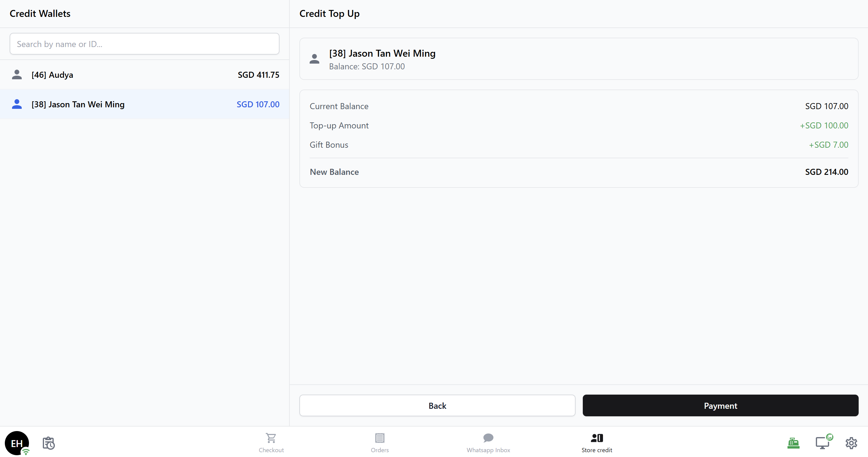Click the New Balance SGD 214.00 amount
Viewport: 868px width, 457px height.
pos(826,172)
